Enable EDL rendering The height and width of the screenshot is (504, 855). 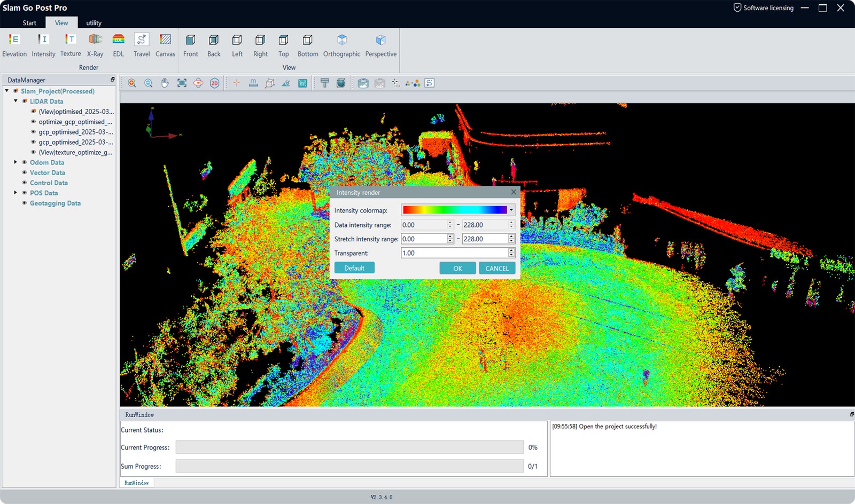118,45
